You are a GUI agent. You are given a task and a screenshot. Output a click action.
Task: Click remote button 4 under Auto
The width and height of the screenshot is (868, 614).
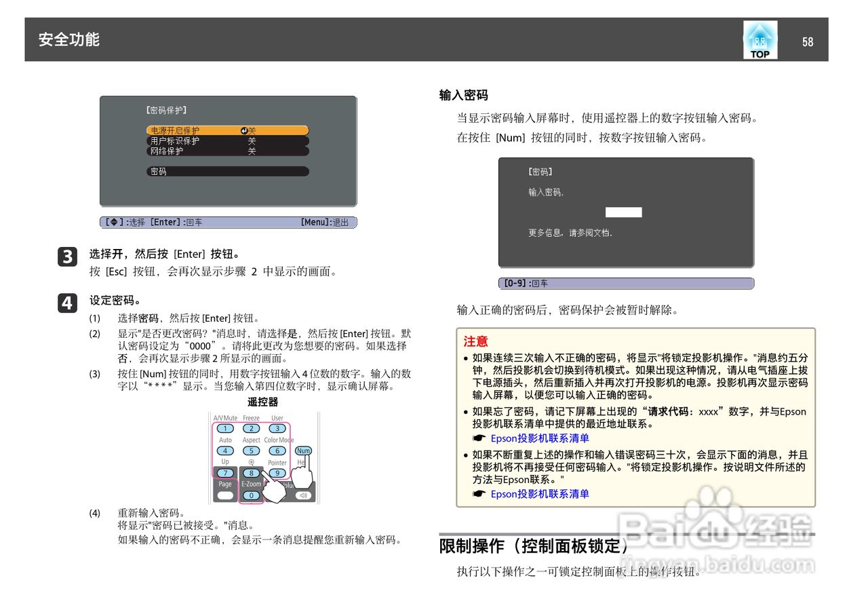pyautogui.click(x=225, y=450)
